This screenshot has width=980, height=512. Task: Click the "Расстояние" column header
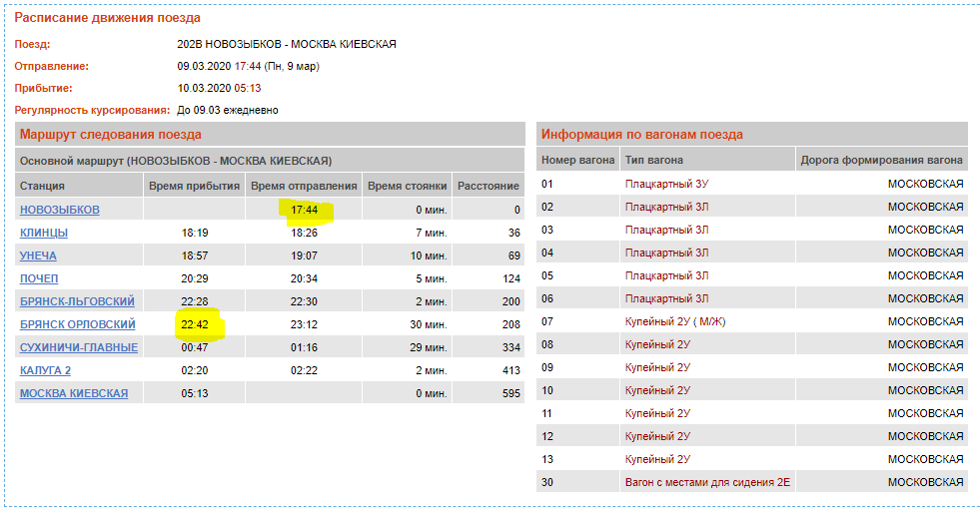(488, 186)
